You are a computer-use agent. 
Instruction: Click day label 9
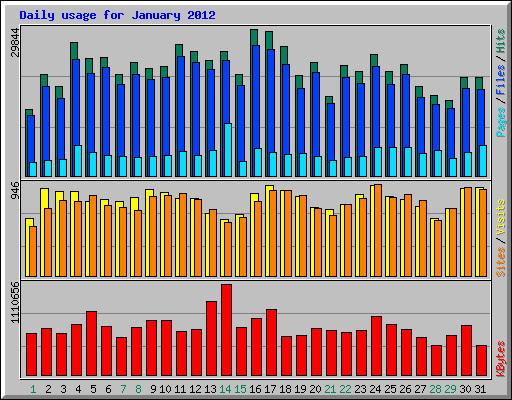click(153, 389)
